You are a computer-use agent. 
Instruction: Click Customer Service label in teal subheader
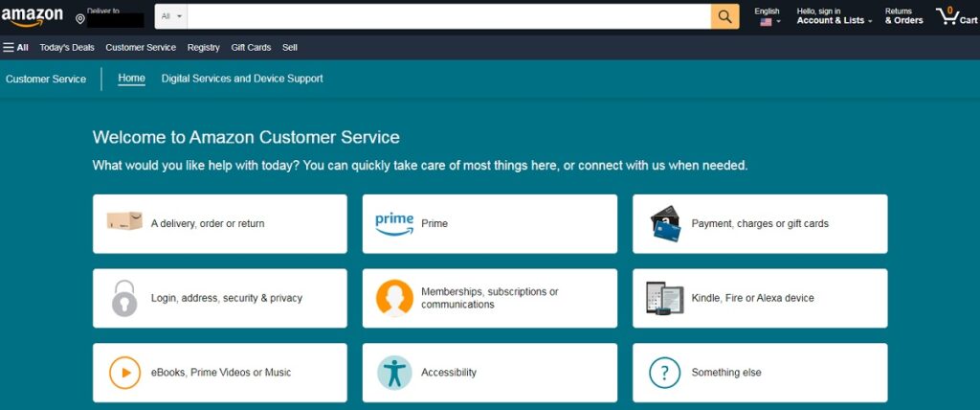(x=46, y=79)
